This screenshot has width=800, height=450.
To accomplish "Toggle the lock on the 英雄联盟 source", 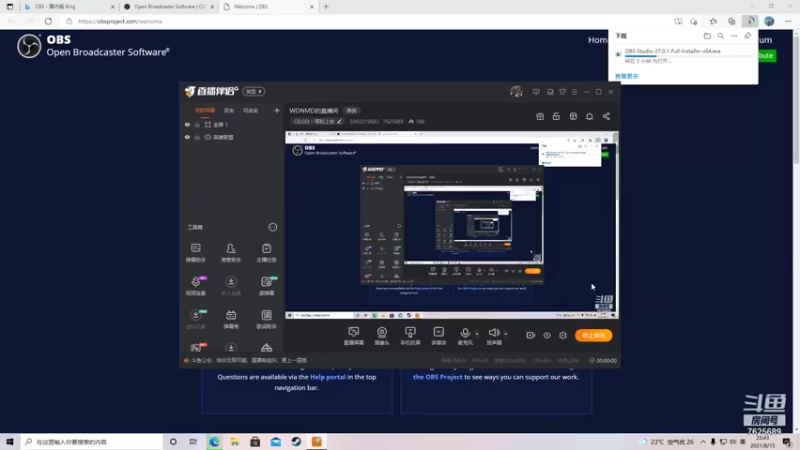I will tap(197, 137).
